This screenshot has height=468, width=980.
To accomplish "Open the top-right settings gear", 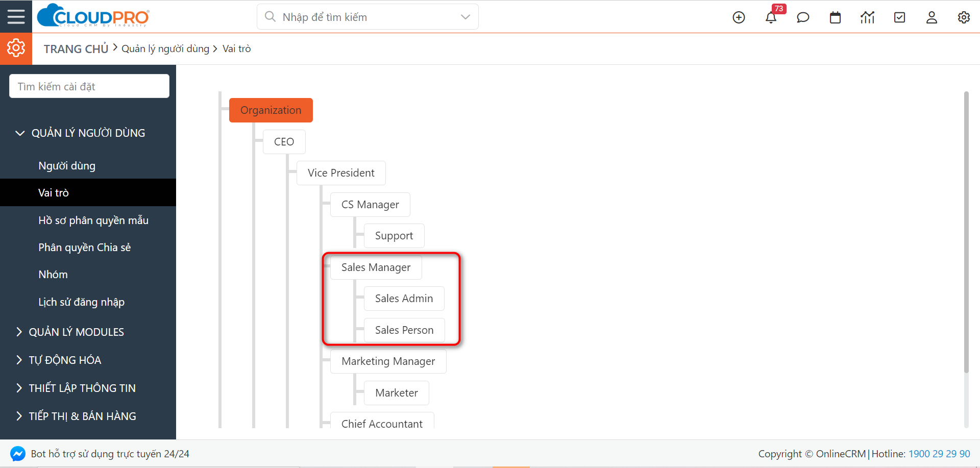I will click(x=964, y=17).
